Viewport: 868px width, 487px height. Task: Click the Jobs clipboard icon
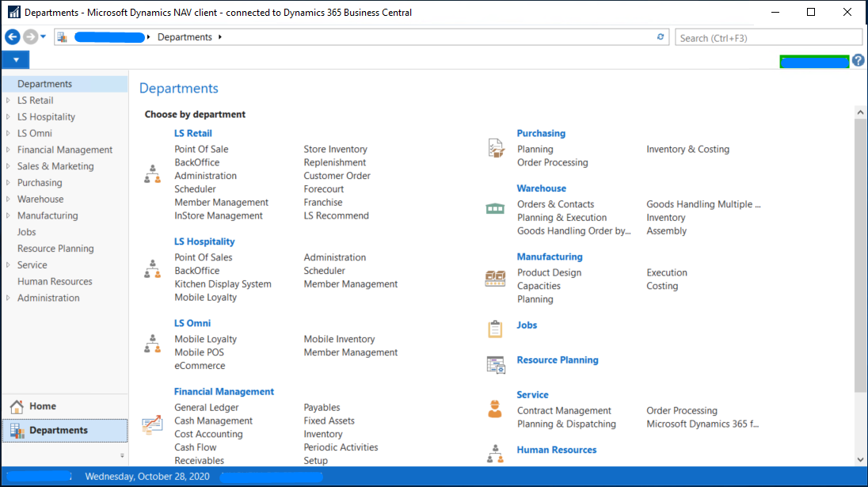[x=495, y=329]
